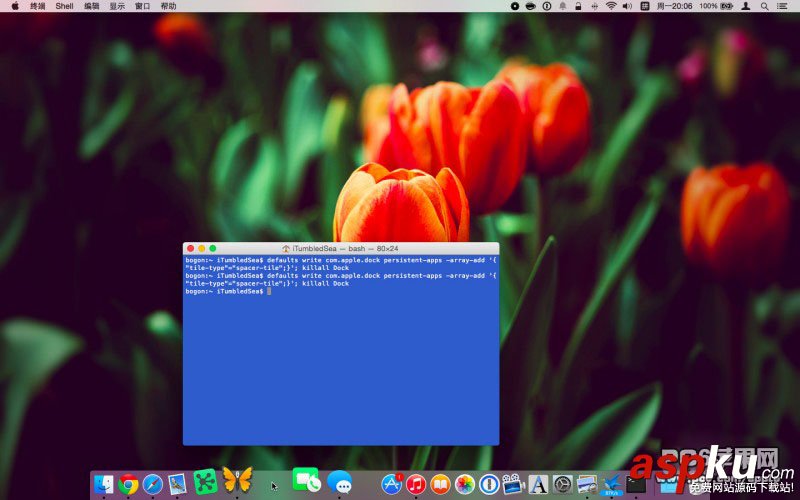This screenshot has width=800, height=500.
Task: Open iBooks orange book icon
Action: 440,484
